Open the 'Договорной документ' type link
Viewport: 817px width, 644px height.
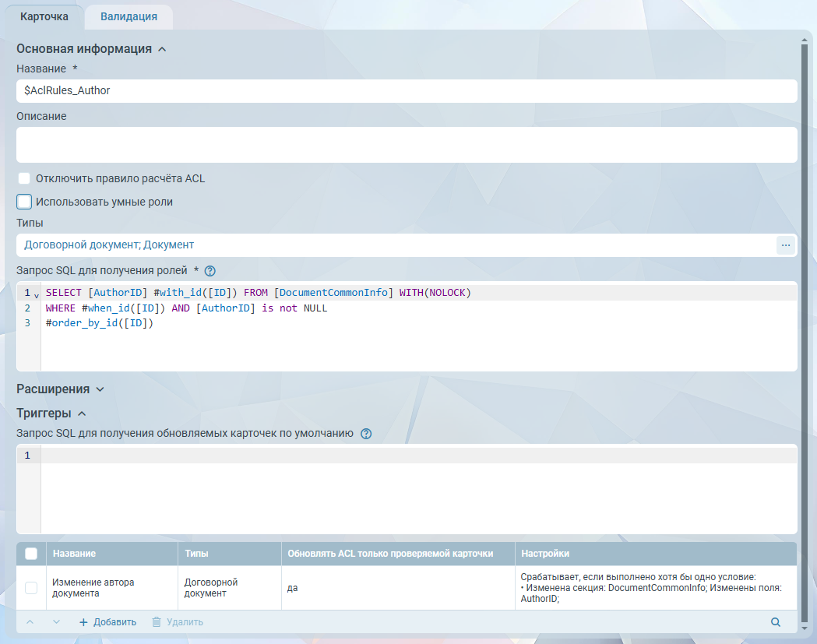click(80, 245)
